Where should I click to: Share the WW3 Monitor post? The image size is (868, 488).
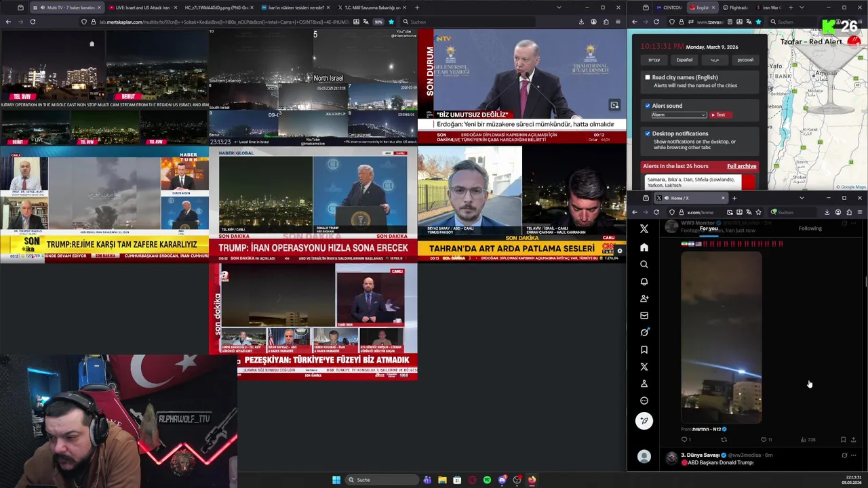click(853, 439)
